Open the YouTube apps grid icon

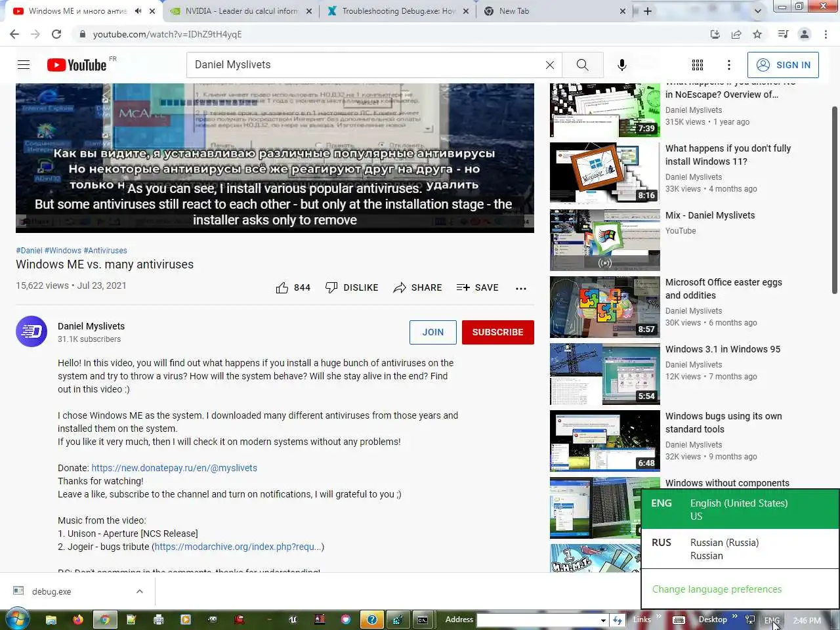pyautogui.click(x=698, y=65)
